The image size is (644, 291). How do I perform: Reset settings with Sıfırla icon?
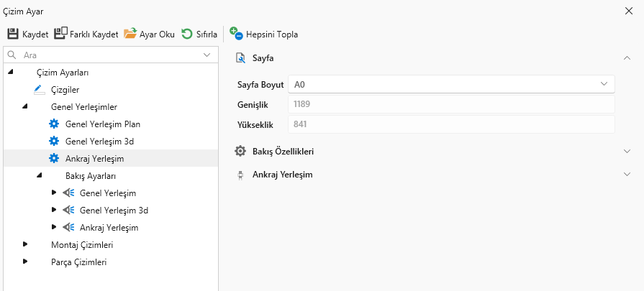click(187, 34)
